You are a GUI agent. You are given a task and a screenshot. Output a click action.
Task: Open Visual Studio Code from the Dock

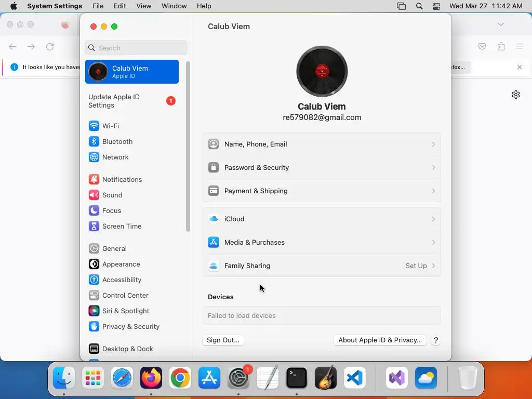pyautogui.click(x=355, y=378)
